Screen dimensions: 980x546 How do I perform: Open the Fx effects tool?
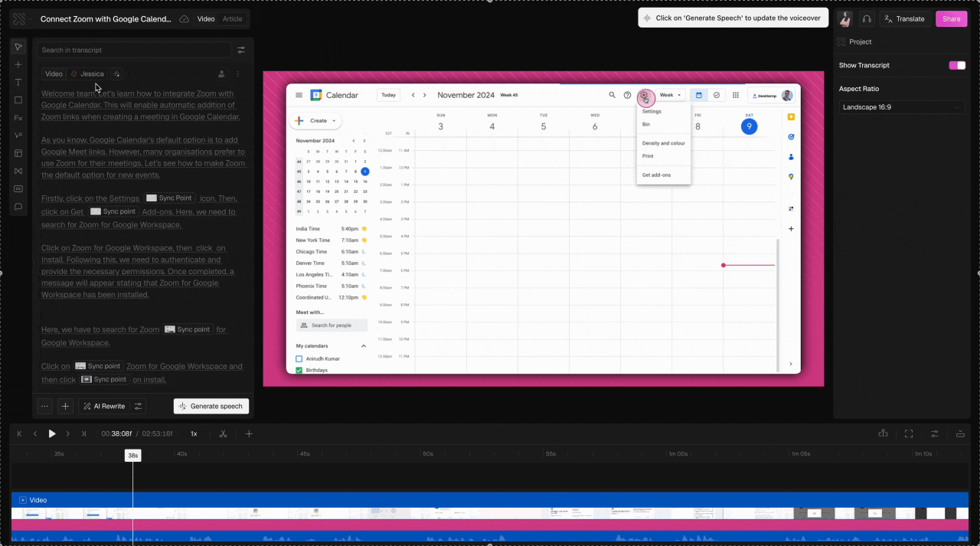(x=18, y=118)
